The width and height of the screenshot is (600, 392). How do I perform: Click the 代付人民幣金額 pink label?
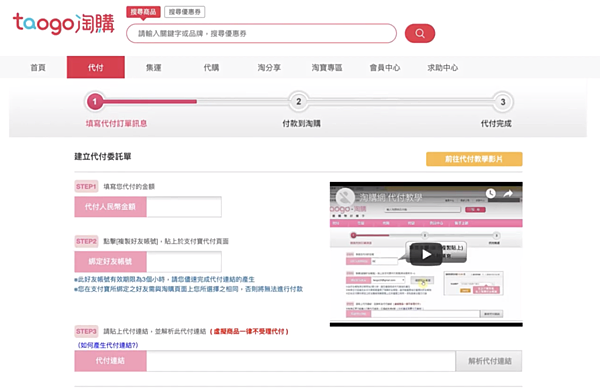click(x=110, y=207)
